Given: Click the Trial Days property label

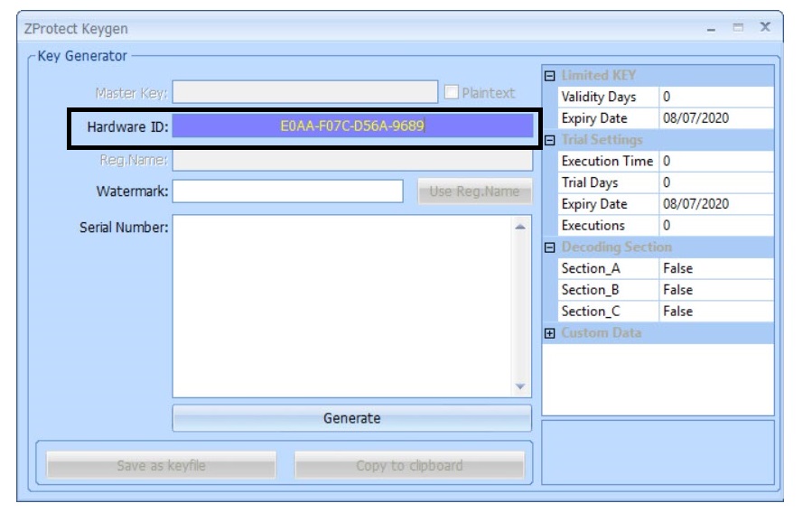Looking at the screenshot, I should pyautogui.click(x=590, y=182).
